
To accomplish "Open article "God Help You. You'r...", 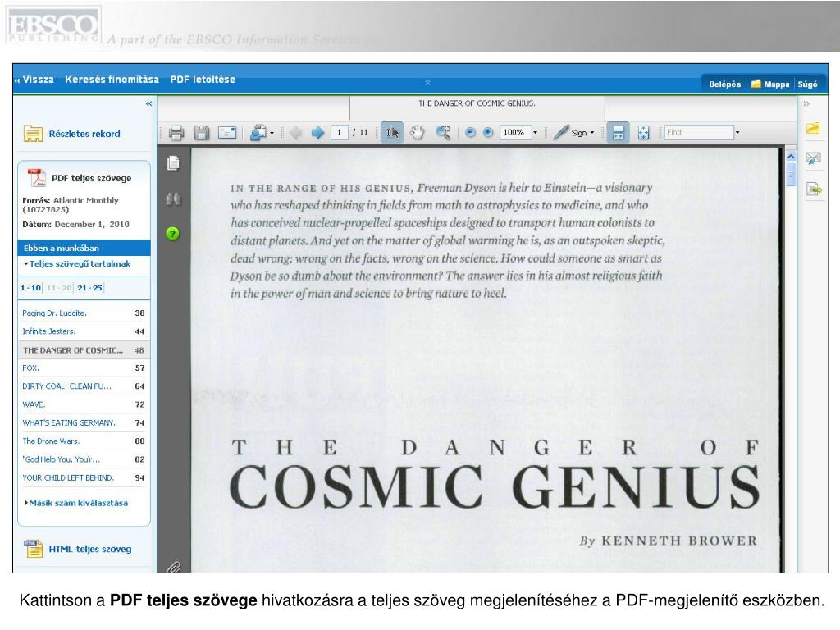I will [x=61, y=459].
